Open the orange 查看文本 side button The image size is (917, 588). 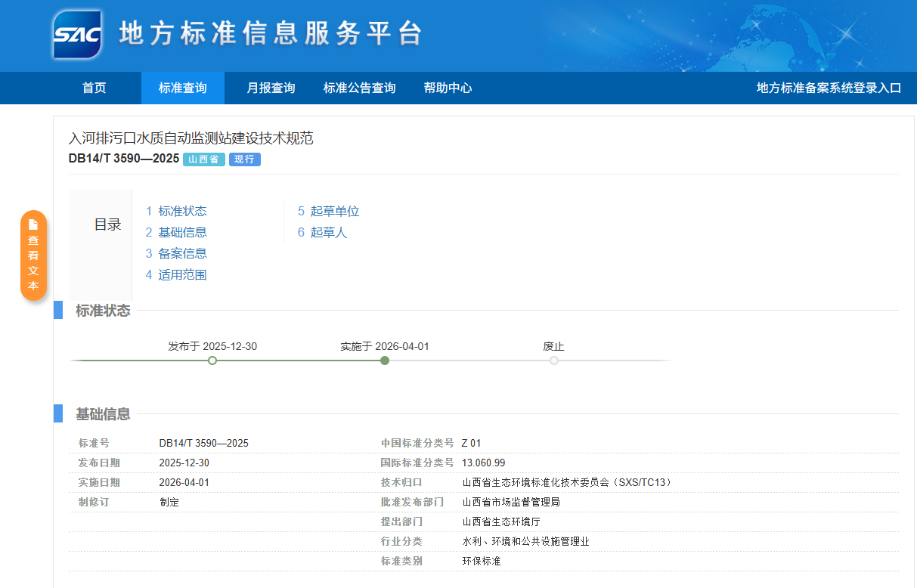tap(33, 255)
